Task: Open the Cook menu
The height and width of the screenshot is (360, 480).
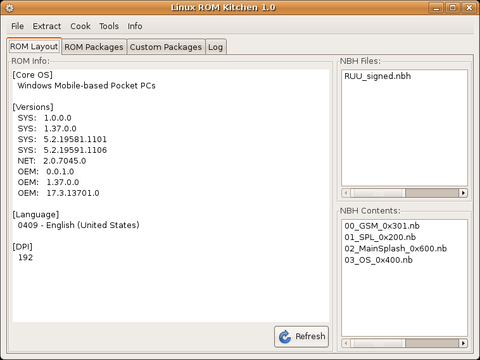Action: tap(80, 26)
